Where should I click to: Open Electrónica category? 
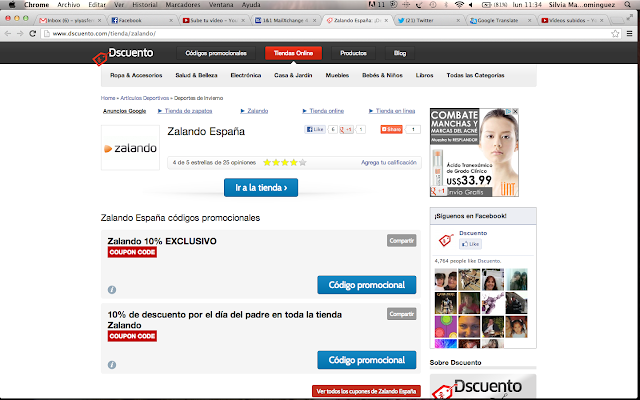pyautogui.click(x=246, y=75)
